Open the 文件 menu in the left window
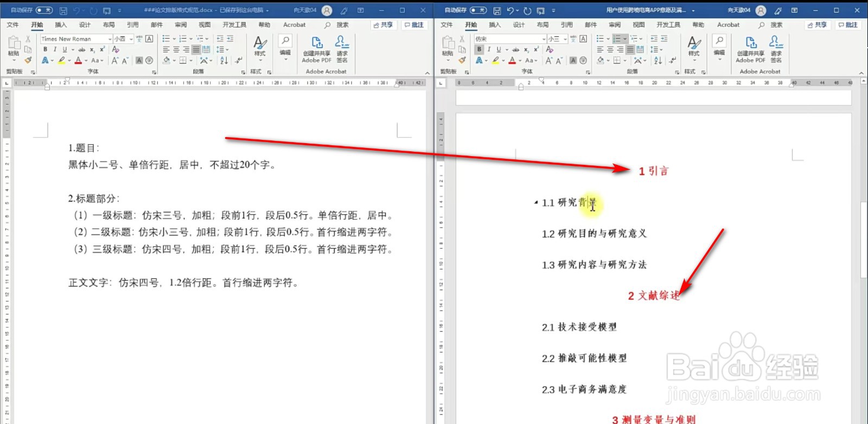Screen dimensions: 868x424 click(x=12, y=25)
